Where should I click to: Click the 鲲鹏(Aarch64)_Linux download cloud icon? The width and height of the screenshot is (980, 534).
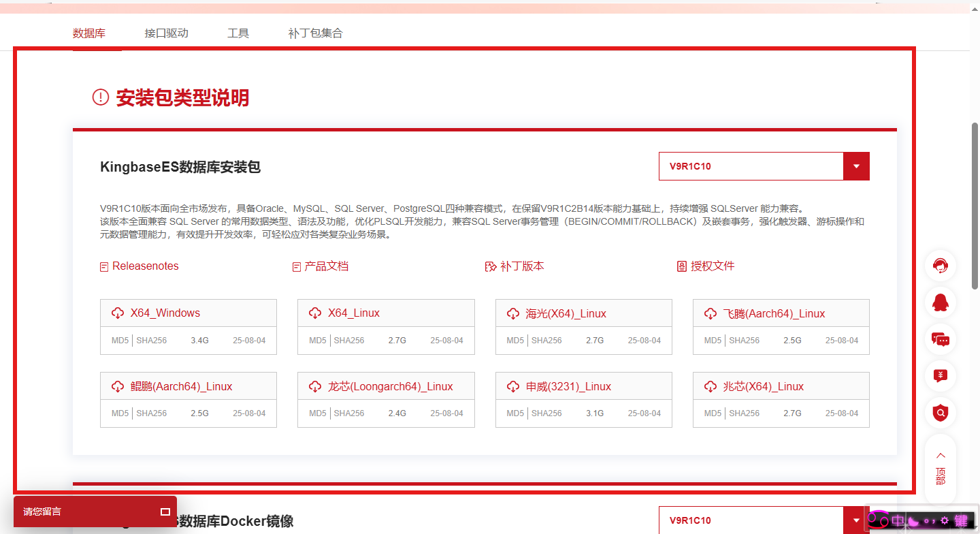coord(117,386)
